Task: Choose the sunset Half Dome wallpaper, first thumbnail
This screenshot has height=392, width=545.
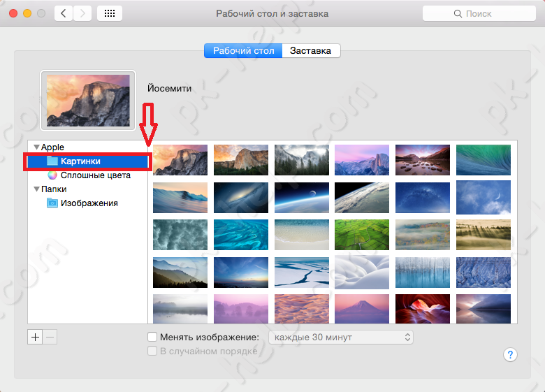Action: (x=180, y=160)
